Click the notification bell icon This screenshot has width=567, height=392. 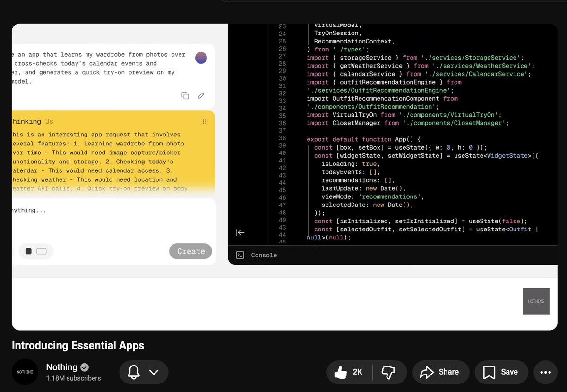pos(134,372)
